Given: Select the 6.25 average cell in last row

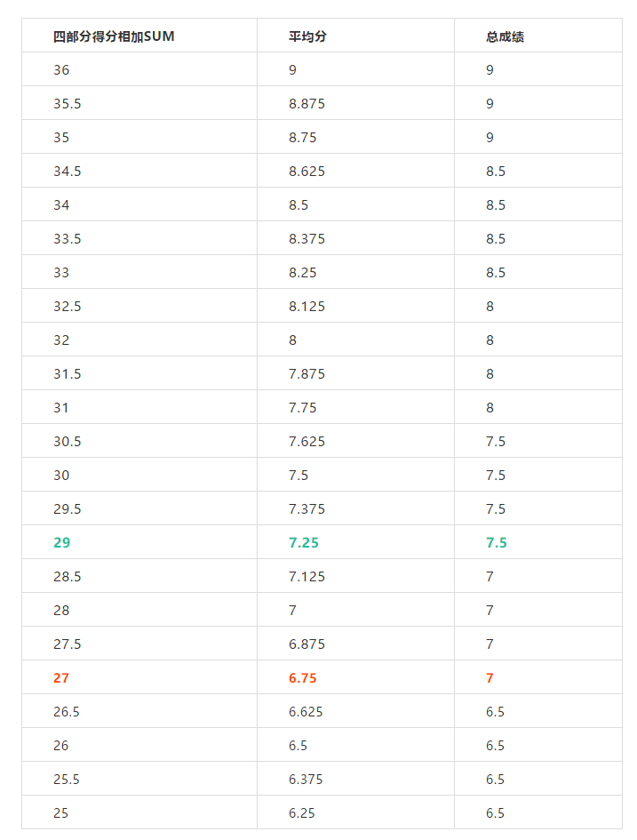Looking at the screenshot, I should [355, 812].
